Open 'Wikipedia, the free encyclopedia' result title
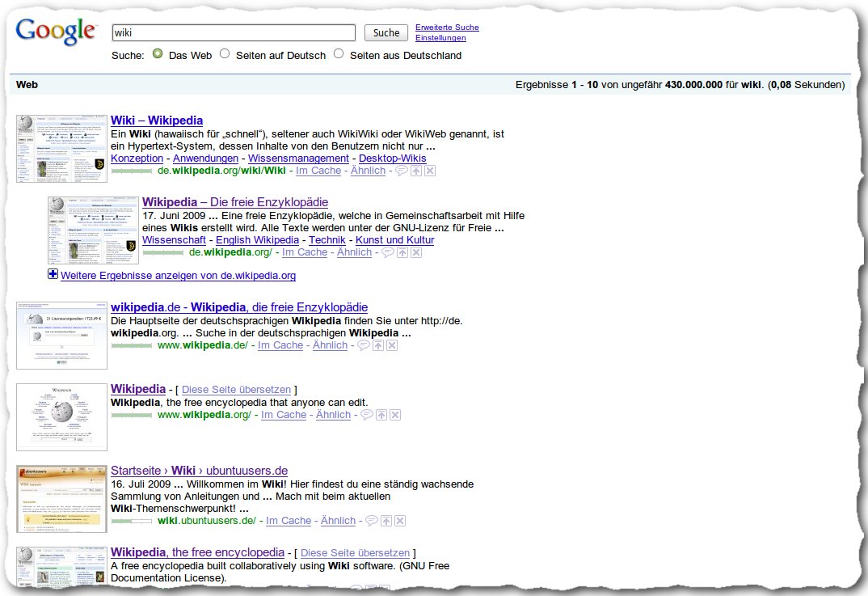 tap(198, 552)
